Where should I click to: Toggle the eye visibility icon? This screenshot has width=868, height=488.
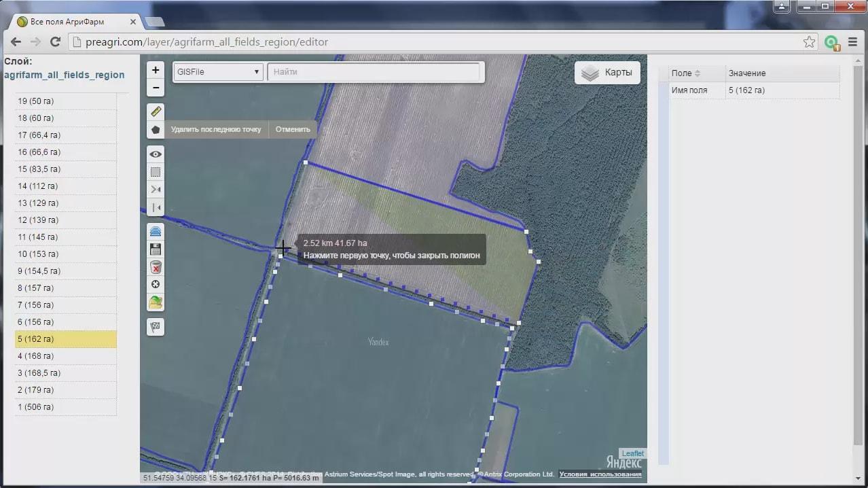156,154
